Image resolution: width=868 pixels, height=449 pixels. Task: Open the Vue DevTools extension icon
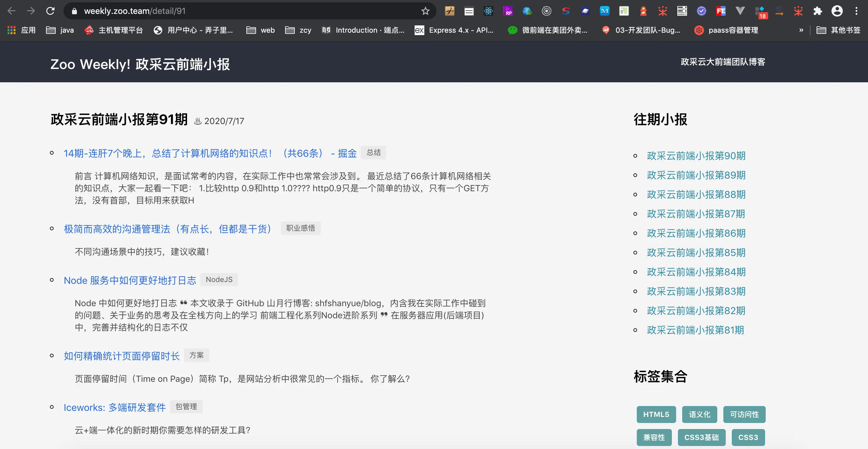pyautogui.click(x=740, y=11)
